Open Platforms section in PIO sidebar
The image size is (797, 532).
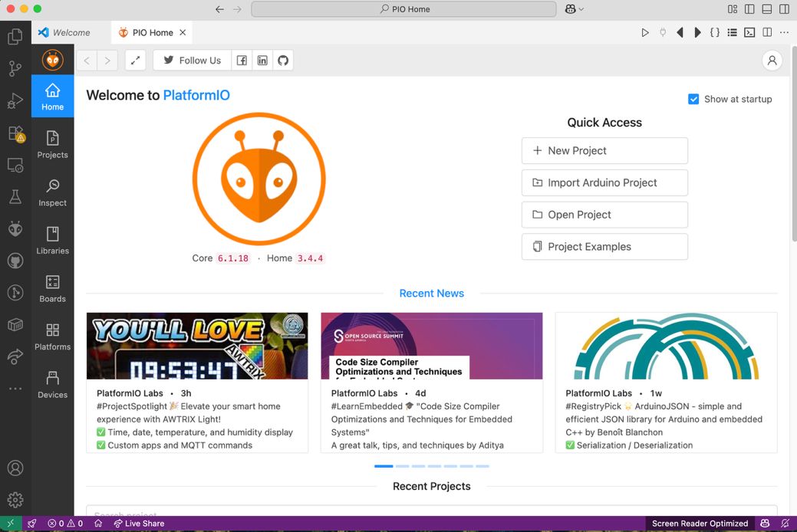click(x=52, y=337)
